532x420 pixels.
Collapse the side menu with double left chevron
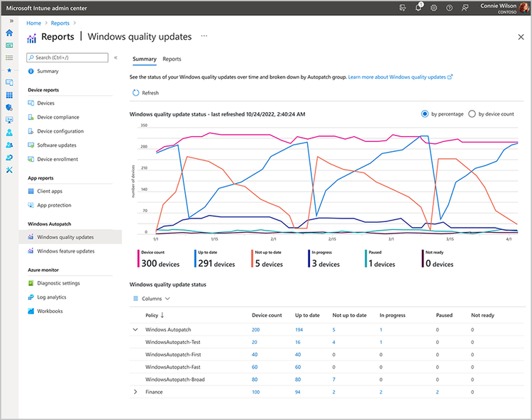click(116, 57)
